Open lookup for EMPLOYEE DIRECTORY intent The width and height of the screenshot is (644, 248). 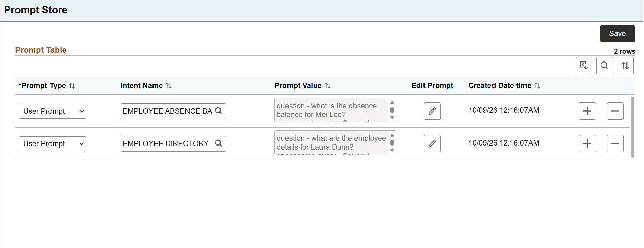218,143
